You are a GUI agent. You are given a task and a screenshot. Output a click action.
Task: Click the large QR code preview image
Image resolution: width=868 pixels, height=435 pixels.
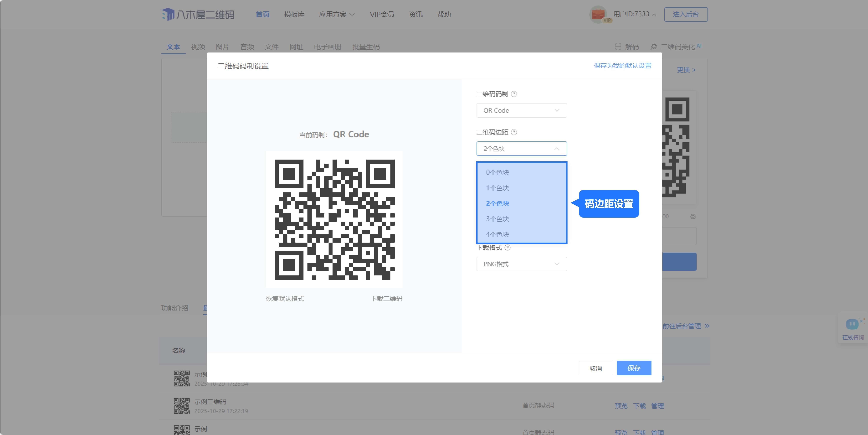tap(334, 220)
